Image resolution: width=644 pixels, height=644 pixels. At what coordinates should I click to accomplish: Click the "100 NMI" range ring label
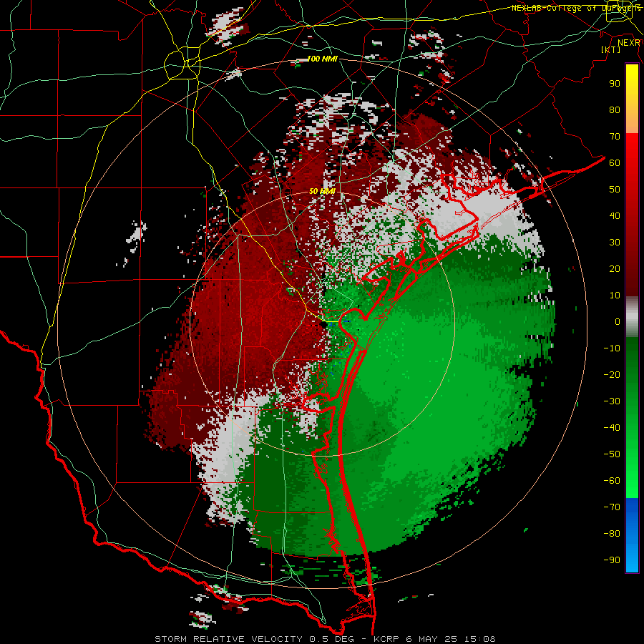point(323,59)
